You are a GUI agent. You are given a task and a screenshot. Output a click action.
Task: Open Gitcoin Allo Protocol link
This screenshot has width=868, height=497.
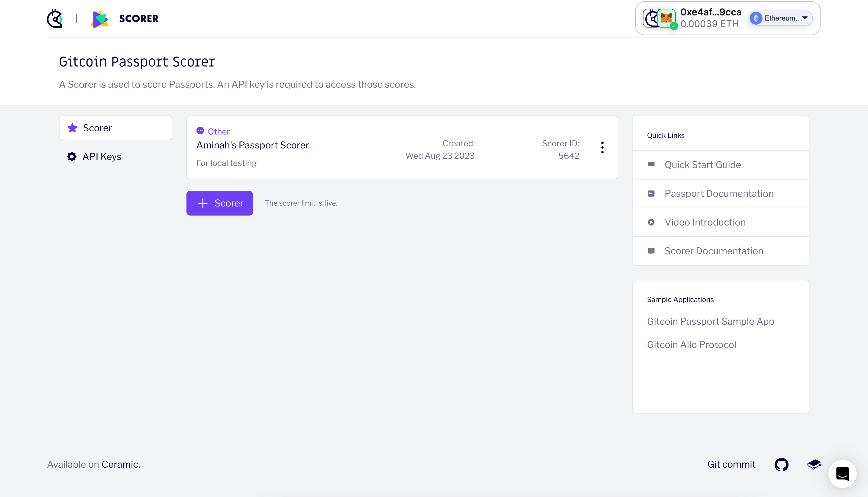(691, 344)
